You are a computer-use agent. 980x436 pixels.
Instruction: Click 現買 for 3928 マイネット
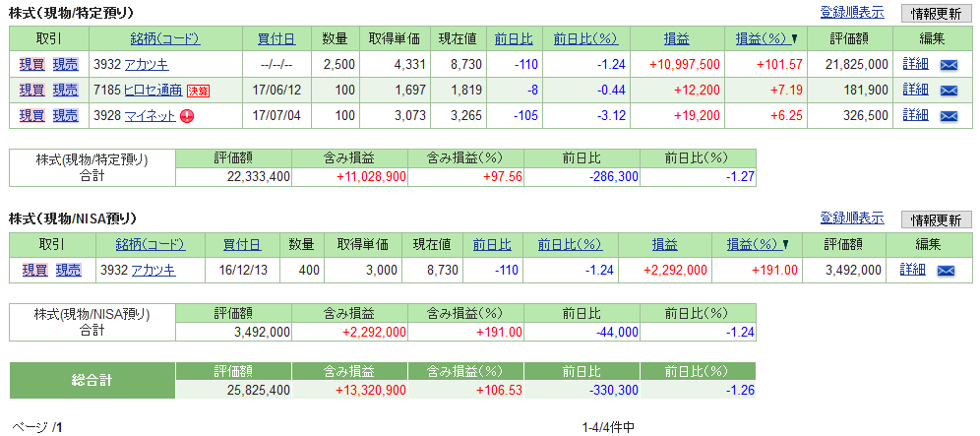pyautogui.click(x=31, y=116)
